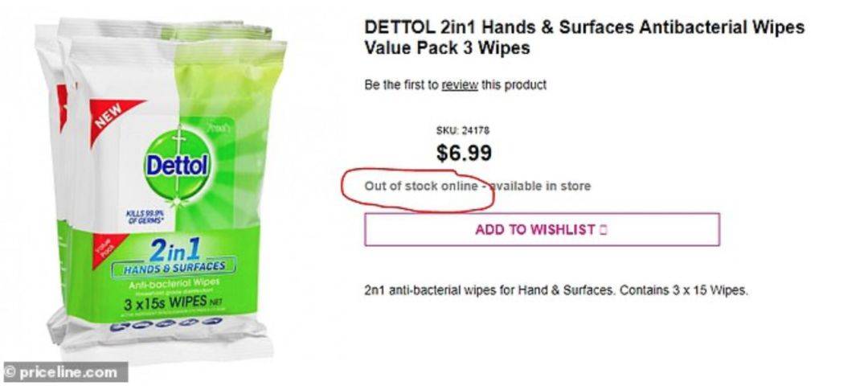Click the ADD TO WISHLIST button
Image resolution: width=868 pixels, height=390 pixels.
point(542,229)
